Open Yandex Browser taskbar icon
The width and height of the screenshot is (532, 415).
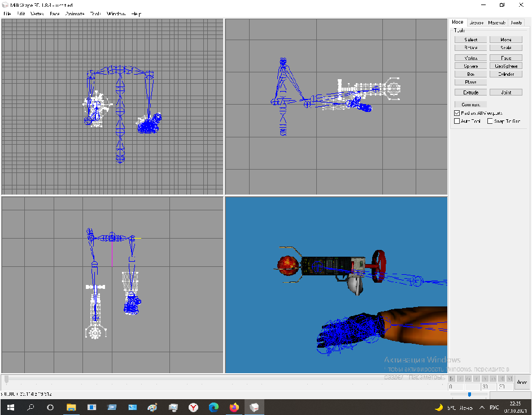(x=193, y=407)
